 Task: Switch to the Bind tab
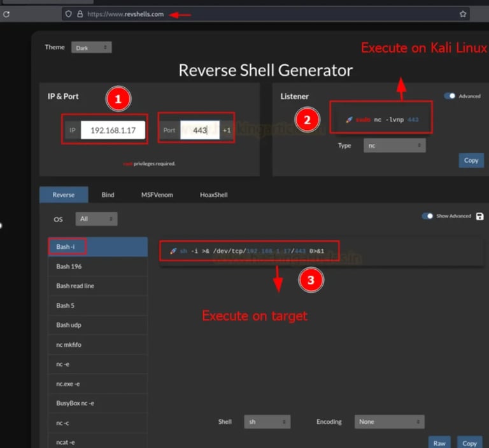[108, 195]
